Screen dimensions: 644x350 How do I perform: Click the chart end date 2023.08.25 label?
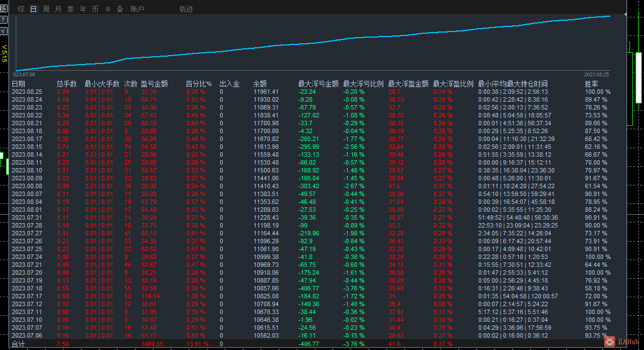(596, 74)
